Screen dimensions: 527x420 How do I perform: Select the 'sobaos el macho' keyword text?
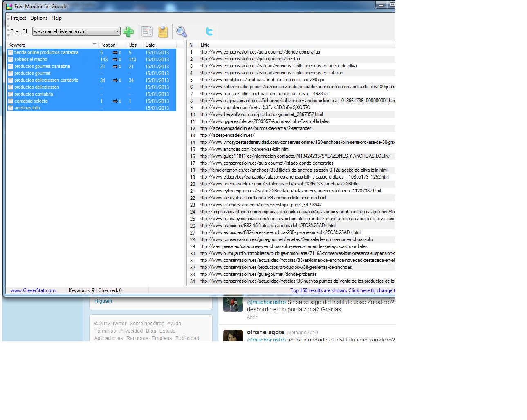(x=31, y=59)
